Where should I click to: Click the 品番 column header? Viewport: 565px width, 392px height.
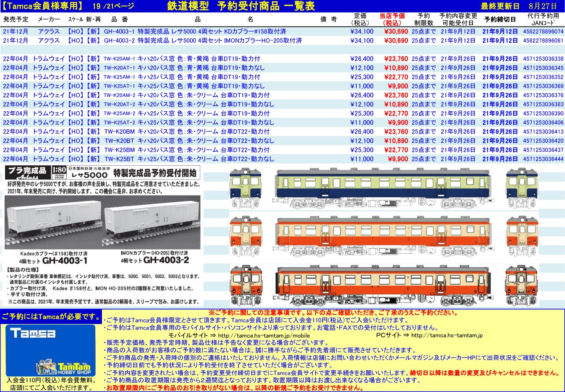120,19
